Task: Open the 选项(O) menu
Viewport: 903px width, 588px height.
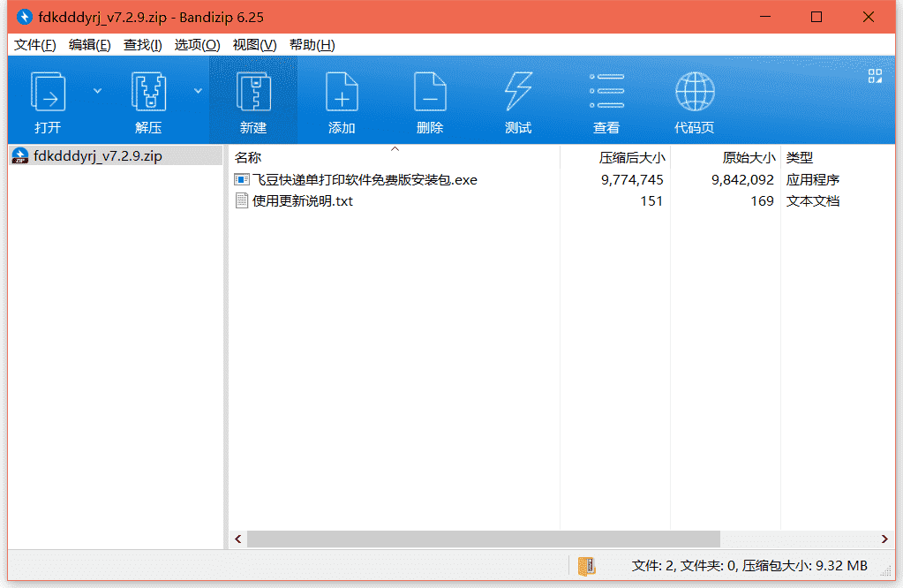Action: coord(197,45)
